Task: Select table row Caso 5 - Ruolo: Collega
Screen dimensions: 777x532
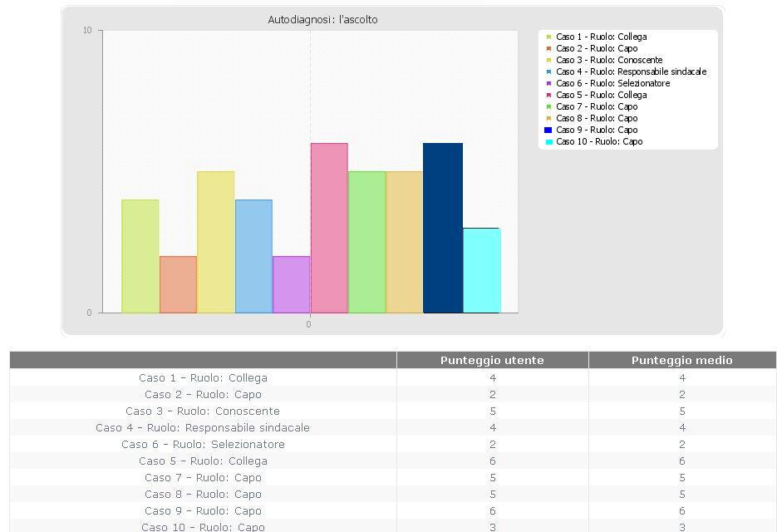Action: [392, 461]
